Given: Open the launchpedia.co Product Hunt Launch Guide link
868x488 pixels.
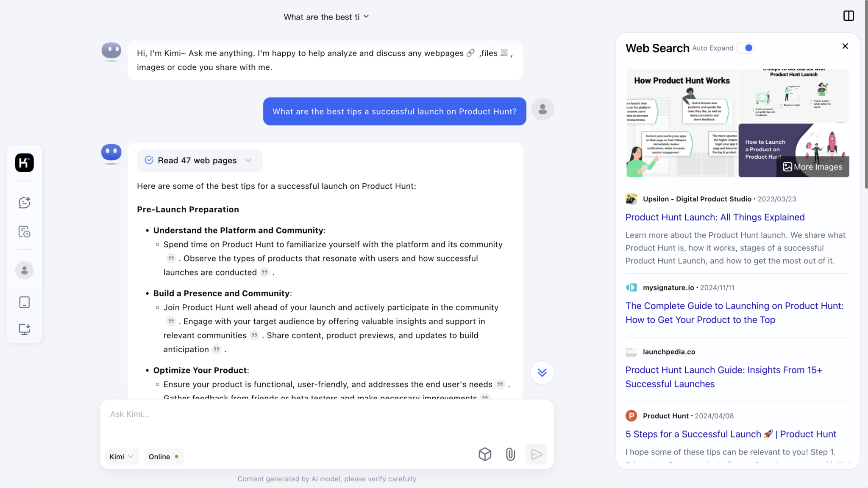Looking at the screenshot, I should (723, 377).
